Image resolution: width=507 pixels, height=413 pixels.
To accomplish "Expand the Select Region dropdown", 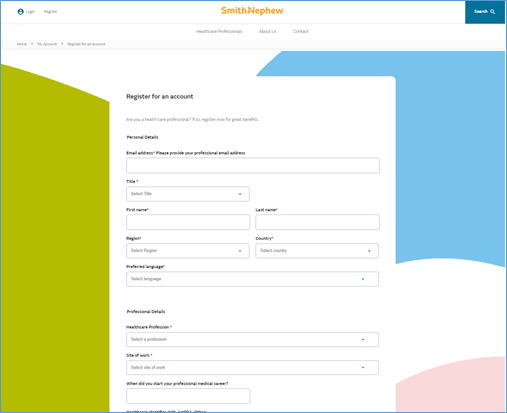I will coord(188,251).
